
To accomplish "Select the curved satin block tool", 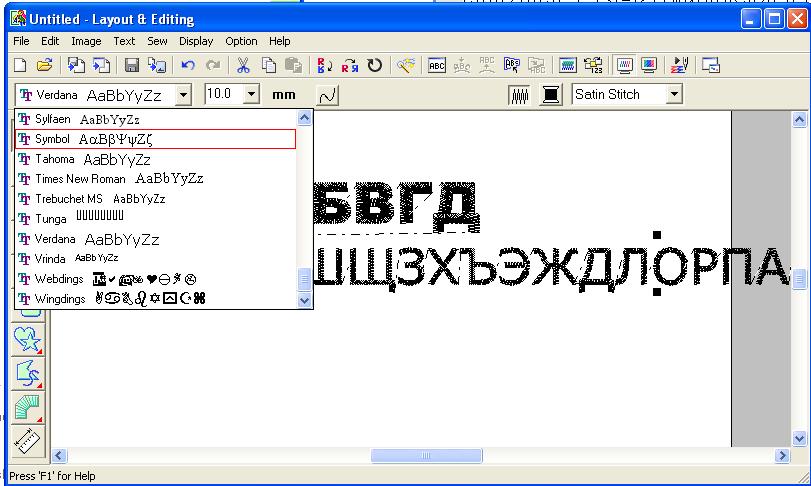I will (28, 406).
